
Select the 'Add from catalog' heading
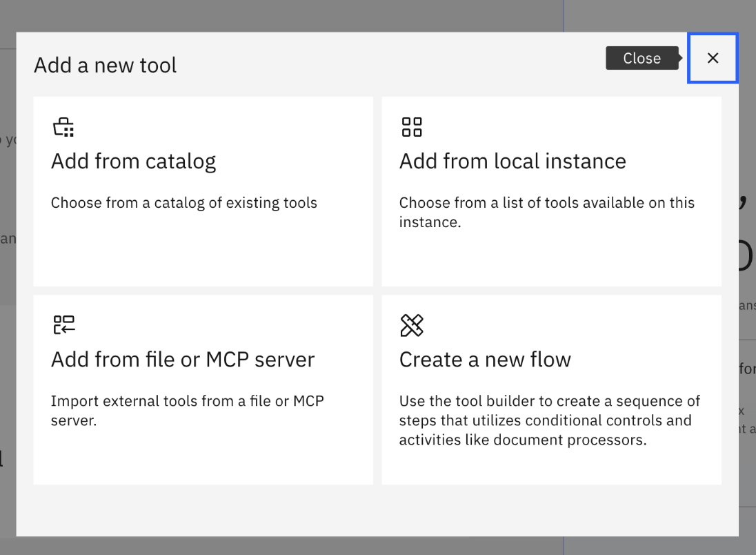point(133,161)
